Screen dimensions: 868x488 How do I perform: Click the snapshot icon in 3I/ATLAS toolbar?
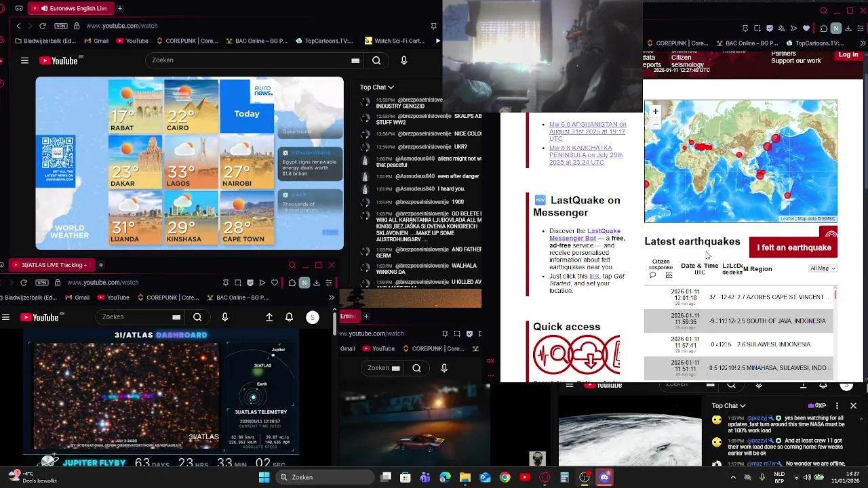click(x=238, y=283)
